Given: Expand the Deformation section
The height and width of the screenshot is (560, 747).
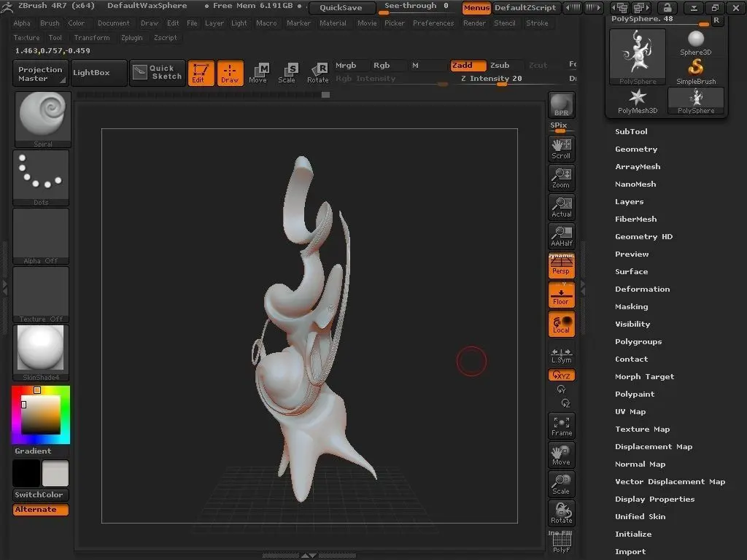Looking at the screenshot, I should coord(642,289).
